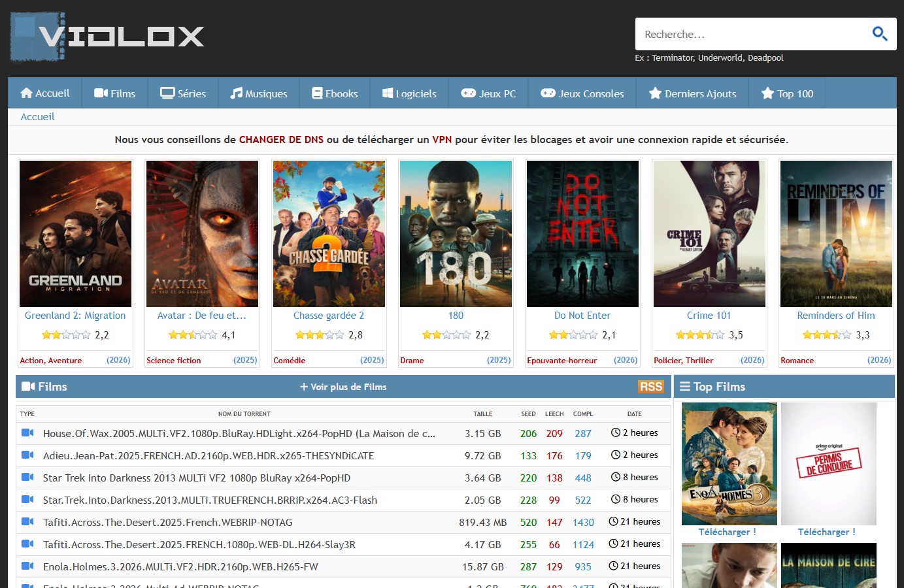The height and width of the screenshot is (588, 904).
Task: Click the gamepad icon beside Jeux PC
Action: click(x=468, y=93)
